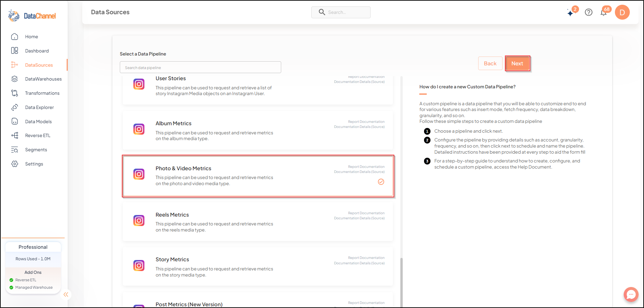Click the Next button
The image size is (644, 308).
tap(517, 63)
